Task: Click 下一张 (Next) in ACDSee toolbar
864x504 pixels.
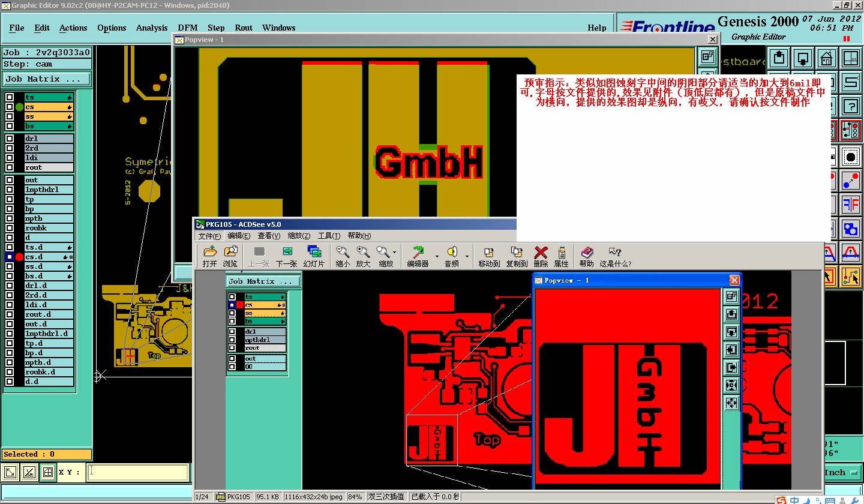Action: point(286,256)
